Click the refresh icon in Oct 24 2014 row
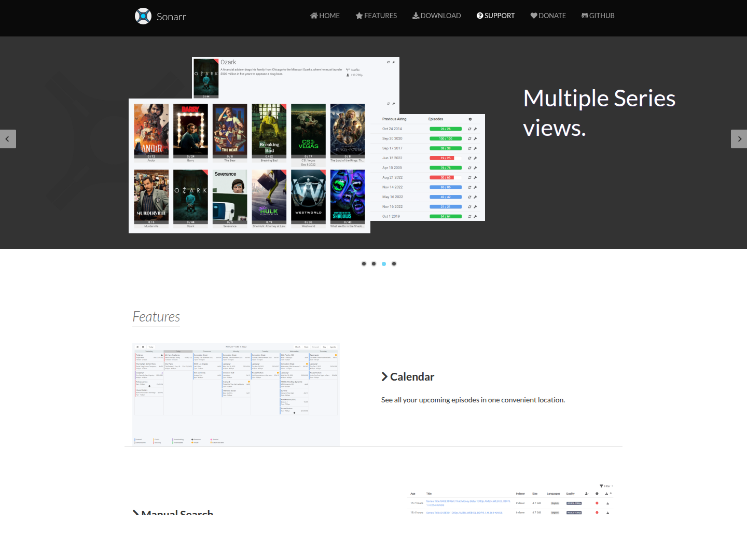747x560 pixels. [x=470, y=129]
